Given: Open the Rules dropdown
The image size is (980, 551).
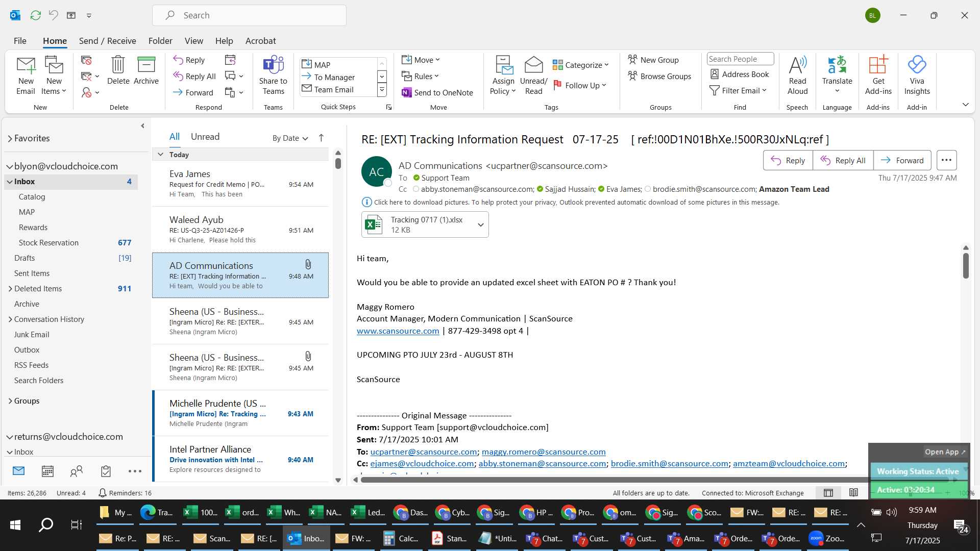Looking at the screenshot, I should click(420, 76).
